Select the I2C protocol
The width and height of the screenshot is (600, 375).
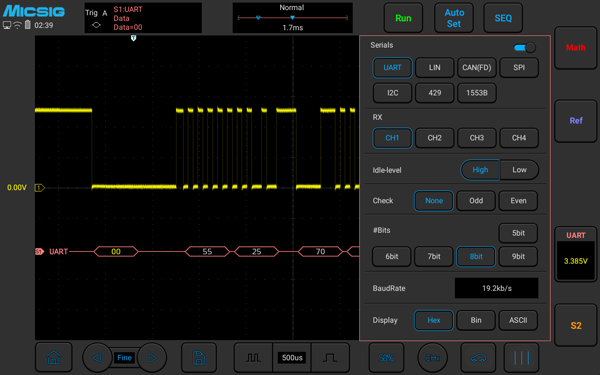pos(392,93)
